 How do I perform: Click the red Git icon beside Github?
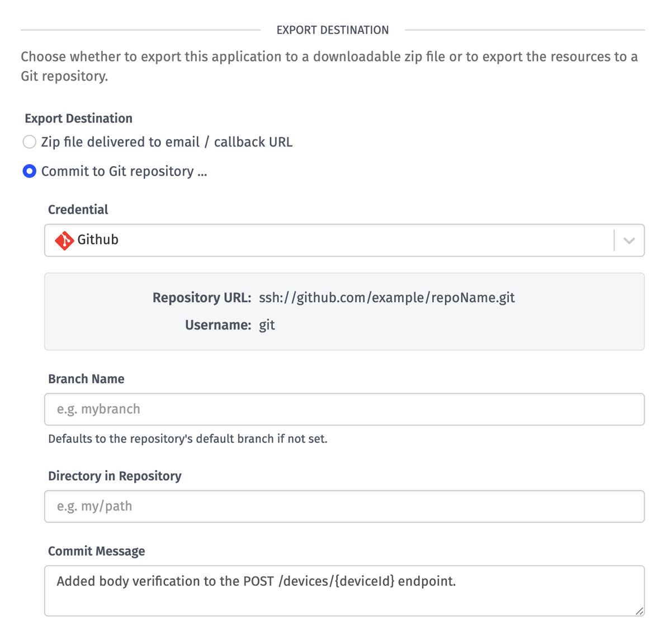point(64,241)
